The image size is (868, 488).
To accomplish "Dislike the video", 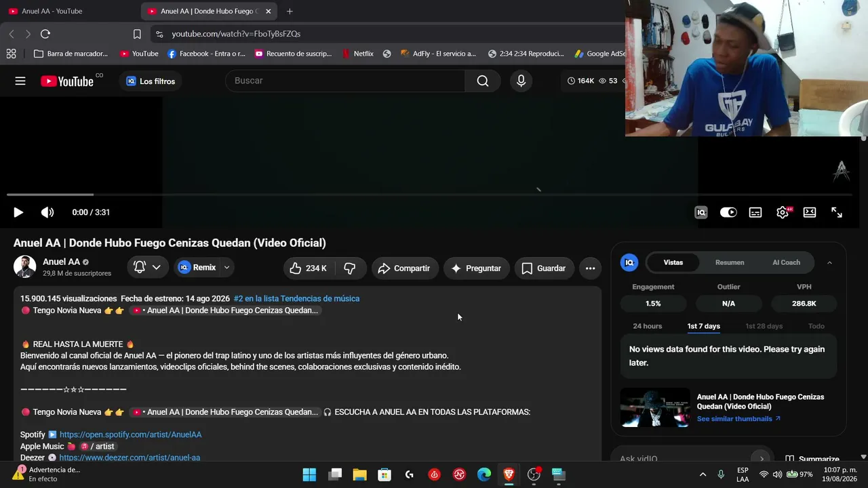I will pos(350,268).
